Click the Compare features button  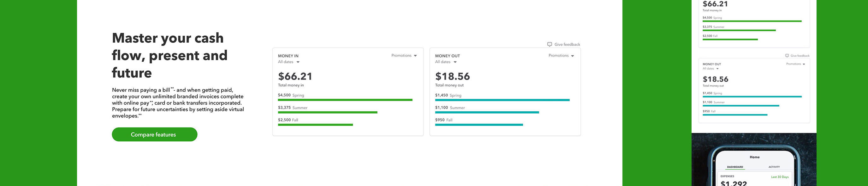point(154,134)
